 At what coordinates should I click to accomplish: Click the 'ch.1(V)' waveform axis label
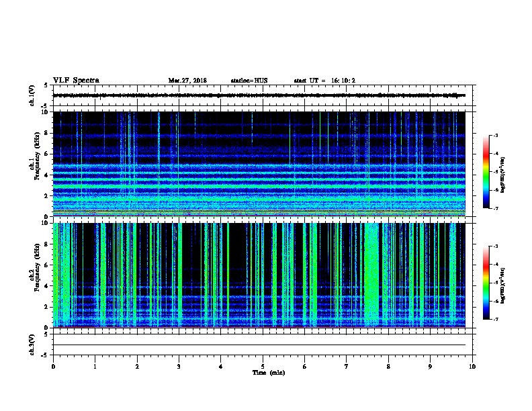tap(32, 95)
